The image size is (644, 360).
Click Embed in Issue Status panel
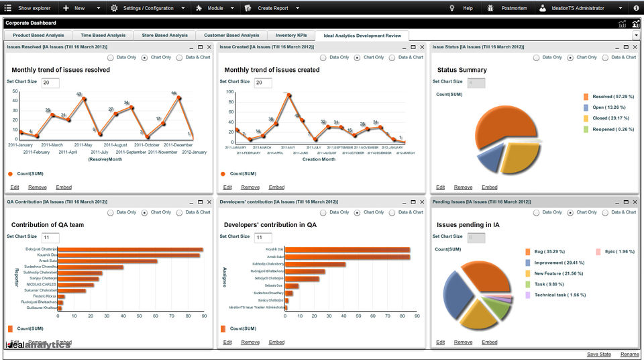(x=490, y=187)
